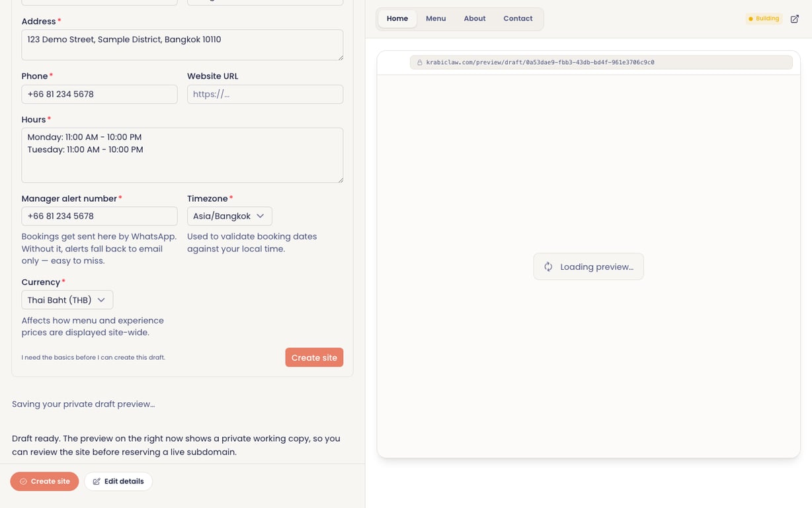Switch preview to the Home tab
This screenshot has height=508, width=812.
(x=397, y=19)
